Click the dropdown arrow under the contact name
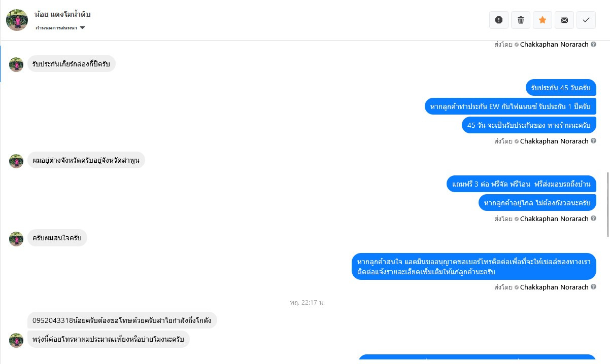The height and width of the screenshot is (364, 610). click(x=82, y=28)
